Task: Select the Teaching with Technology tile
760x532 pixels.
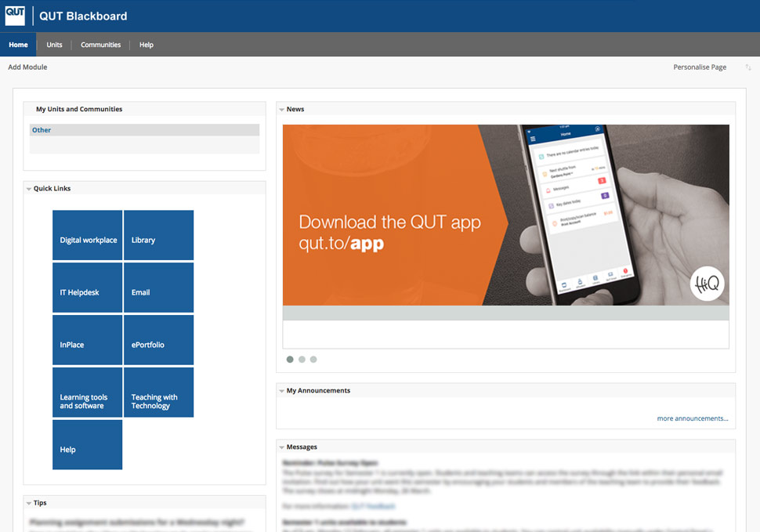Action: (158, 393)
